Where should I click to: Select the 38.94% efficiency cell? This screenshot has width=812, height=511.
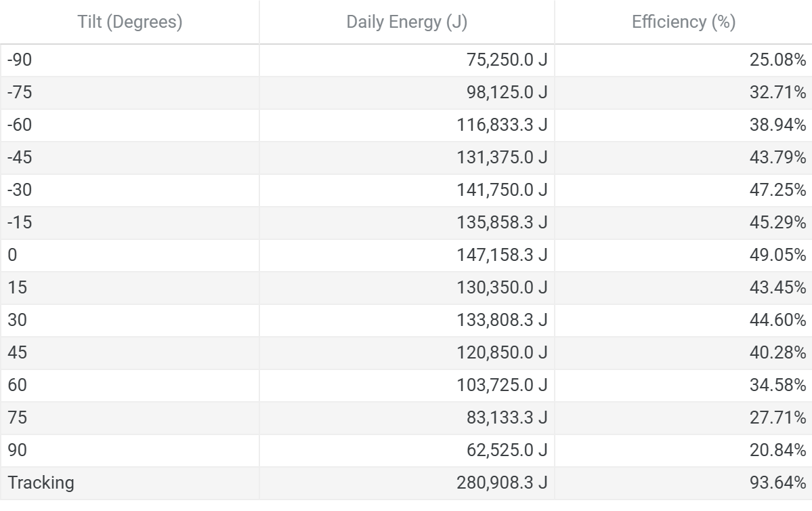coord(683,125)
